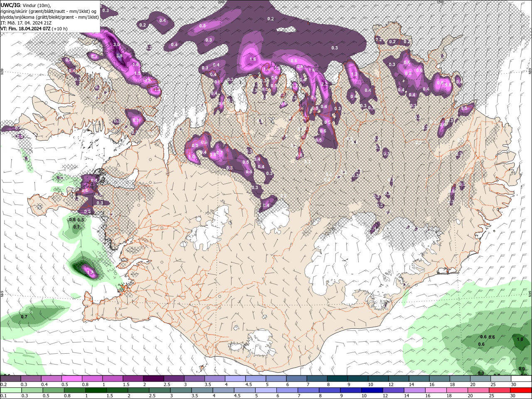The height and width of the screenshot is (399, 532).
Task: Select the red end swatch of the rain scale
Action: click(521, 390)
